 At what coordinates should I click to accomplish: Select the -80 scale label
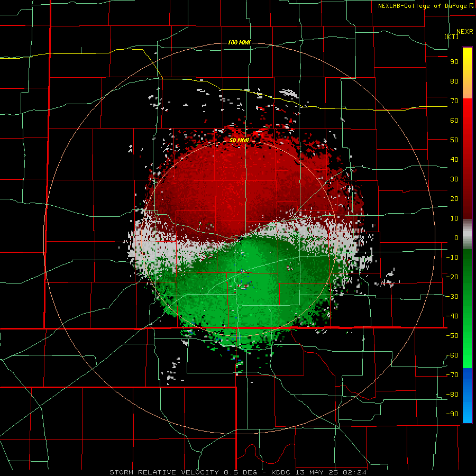(x=452, y=395)
